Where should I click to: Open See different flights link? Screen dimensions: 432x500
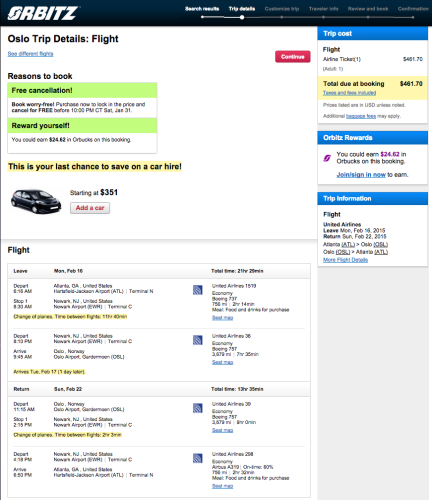point(30,54)
